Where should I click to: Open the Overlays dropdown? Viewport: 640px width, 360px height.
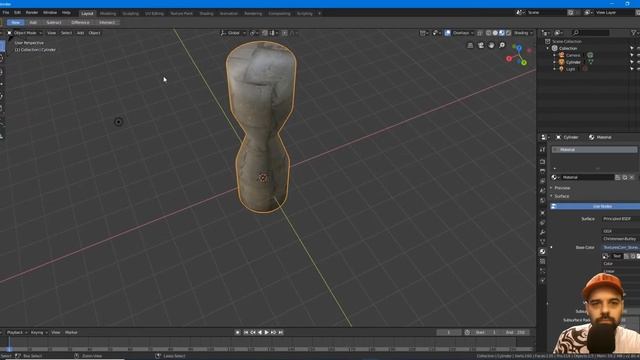click(x=463, y=33)
